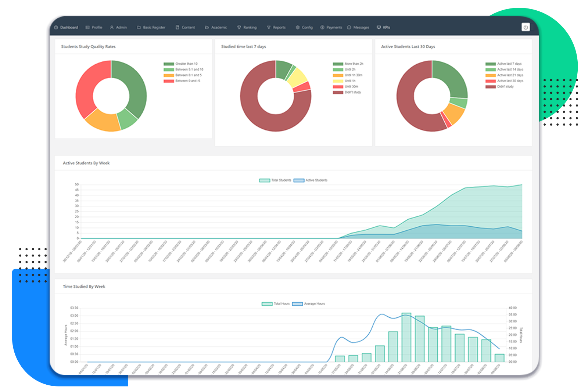Click the tallest bar in Time Studied chart

click(x=406, y=337)
